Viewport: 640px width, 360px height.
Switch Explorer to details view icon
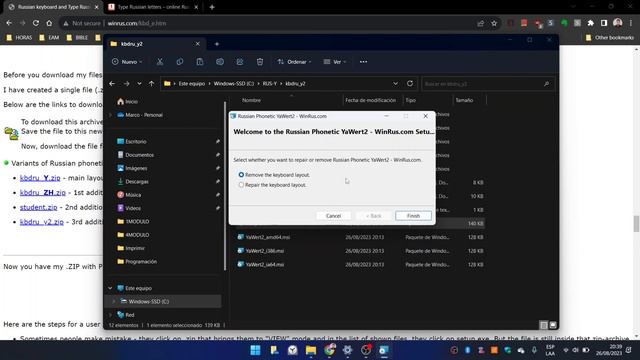(x=543, y=325)
